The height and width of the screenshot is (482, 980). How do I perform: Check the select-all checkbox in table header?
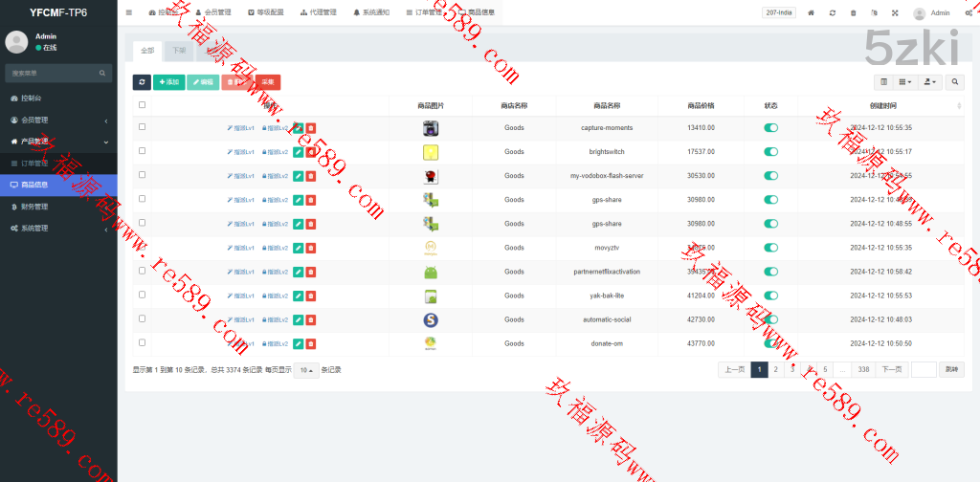pyautogui.click(x=143, y=105)
